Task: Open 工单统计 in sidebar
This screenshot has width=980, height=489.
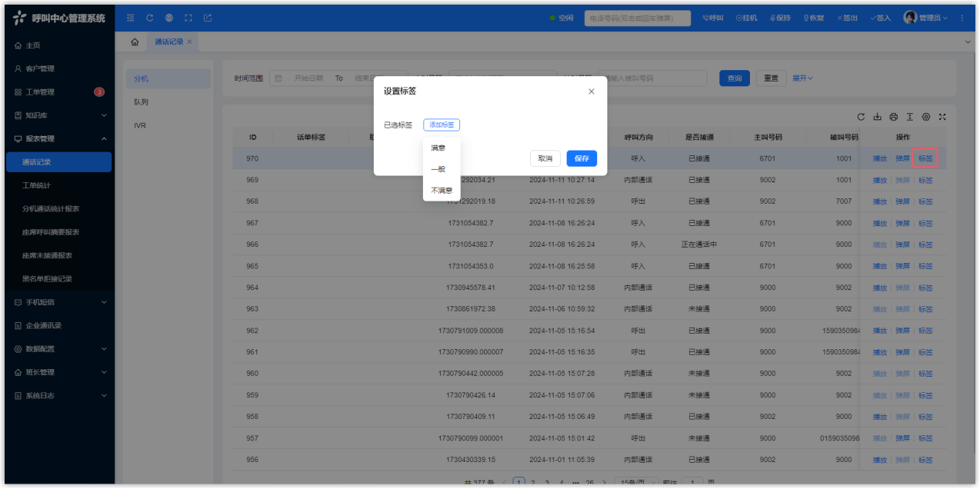Action: pyautogui.click(x=37, y=185)
